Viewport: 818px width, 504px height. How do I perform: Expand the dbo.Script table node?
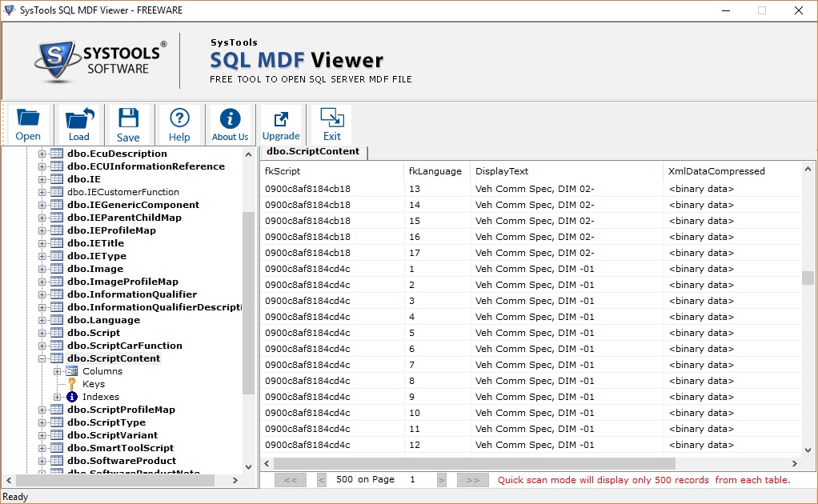[x=42, y=333]
